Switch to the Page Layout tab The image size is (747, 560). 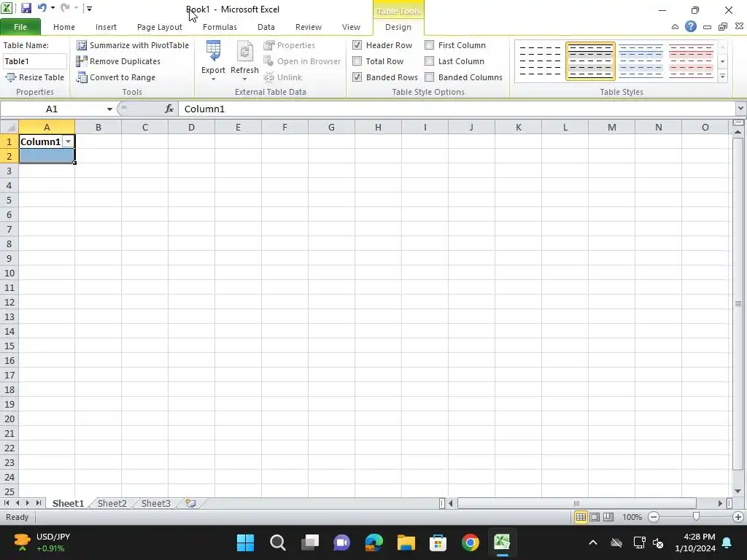coord(160,27)
